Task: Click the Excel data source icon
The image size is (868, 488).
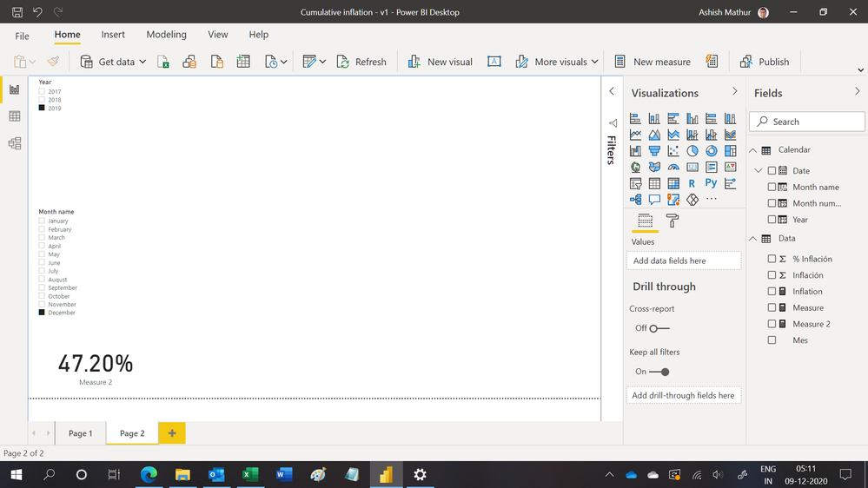Action: 163,62
